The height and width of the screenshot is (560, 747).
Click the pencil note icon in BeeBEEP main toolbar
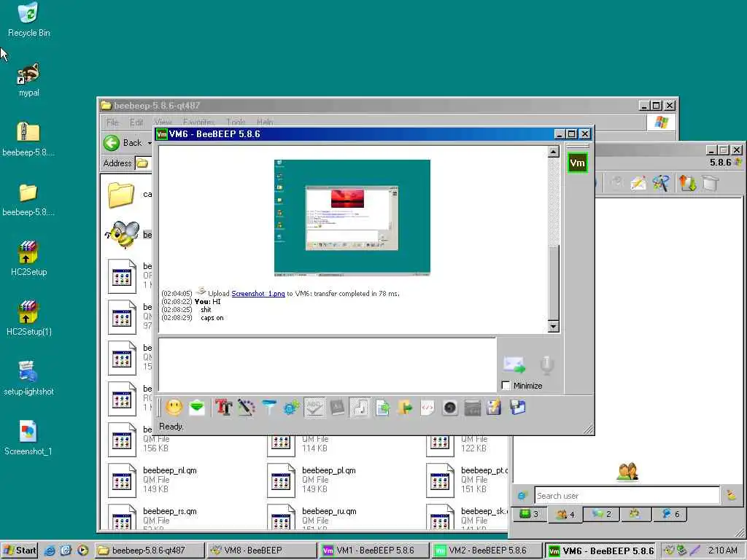(x=638, y=183)
